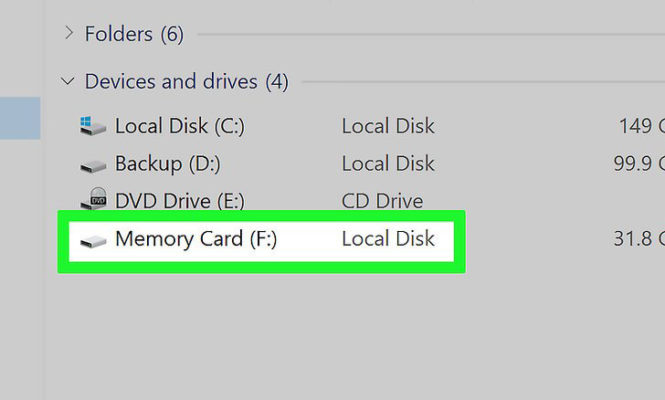Click the Local Disk type in the Backup row
665x400 pixels.
click(388, 163)
